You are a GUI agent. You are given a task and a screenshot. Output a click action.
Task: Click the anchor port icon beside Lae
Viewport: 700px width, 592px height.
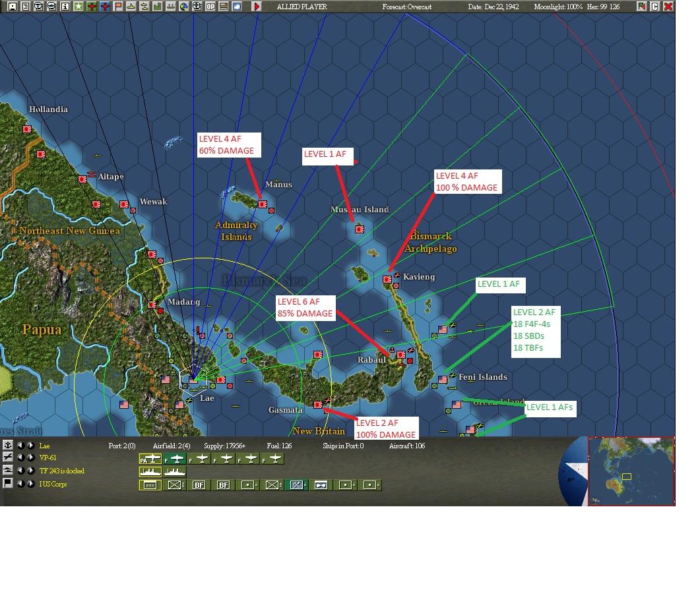(x=8, y=445)
